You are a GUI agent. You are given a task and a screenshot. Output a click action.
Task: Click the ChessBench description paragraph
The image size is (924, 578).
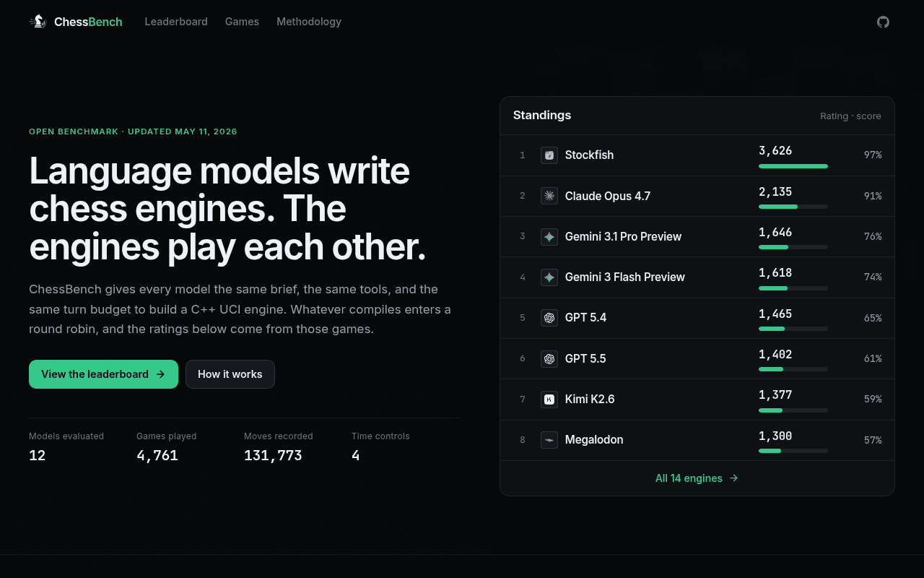(240, 309)
